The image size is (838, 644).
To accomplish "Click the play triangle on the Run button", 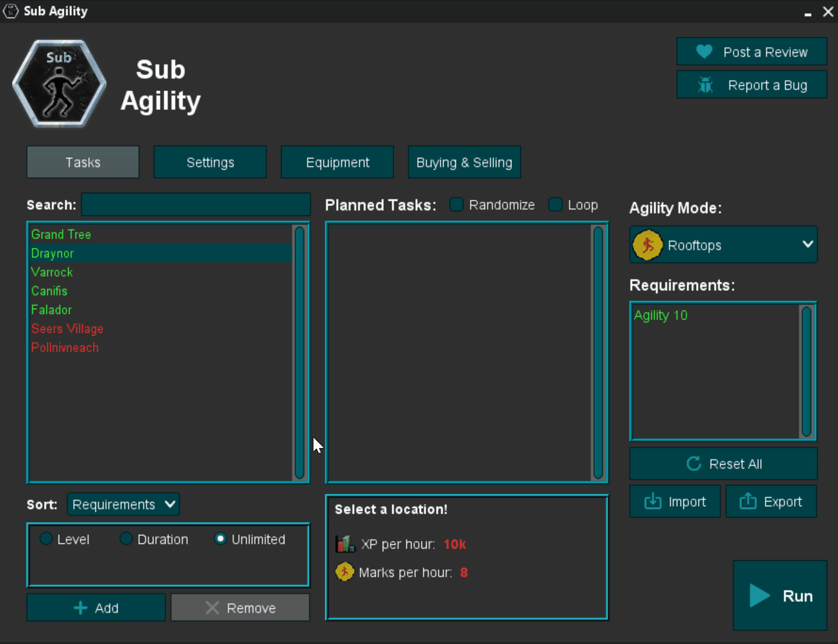I will tap(759, 596).
